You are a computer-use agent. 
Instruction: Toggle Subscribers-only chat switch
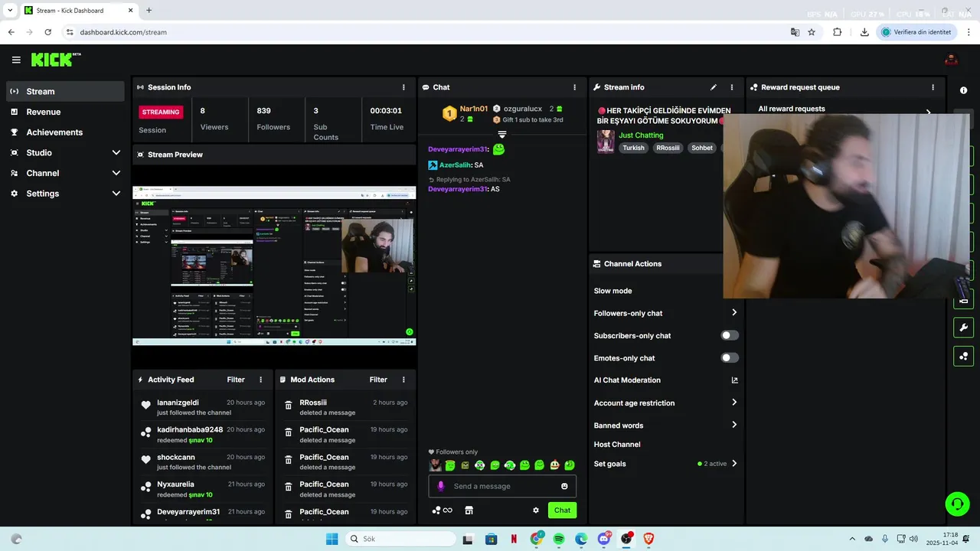[x=730, y=335]
